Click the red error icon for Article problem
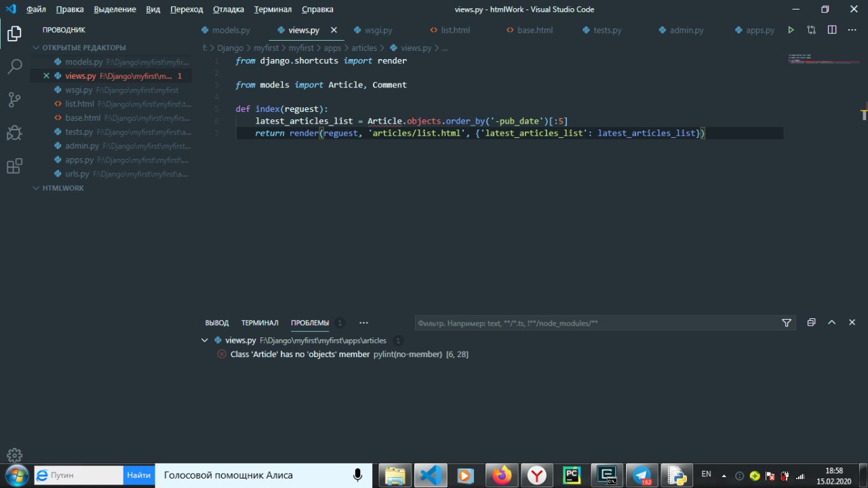Image resolution: width=868 pixels, height=488 pixels. 222,354
